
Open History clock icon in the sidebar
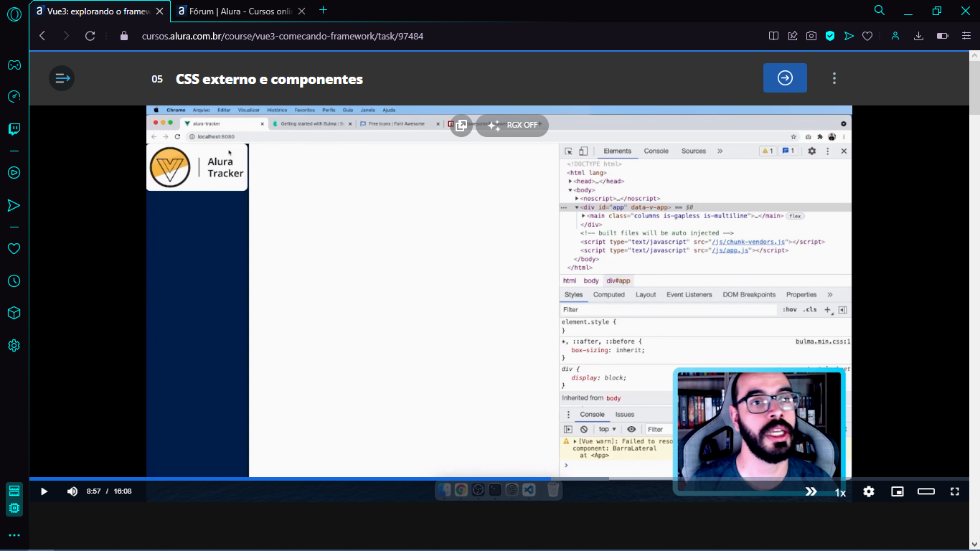[x=14, y=281]
